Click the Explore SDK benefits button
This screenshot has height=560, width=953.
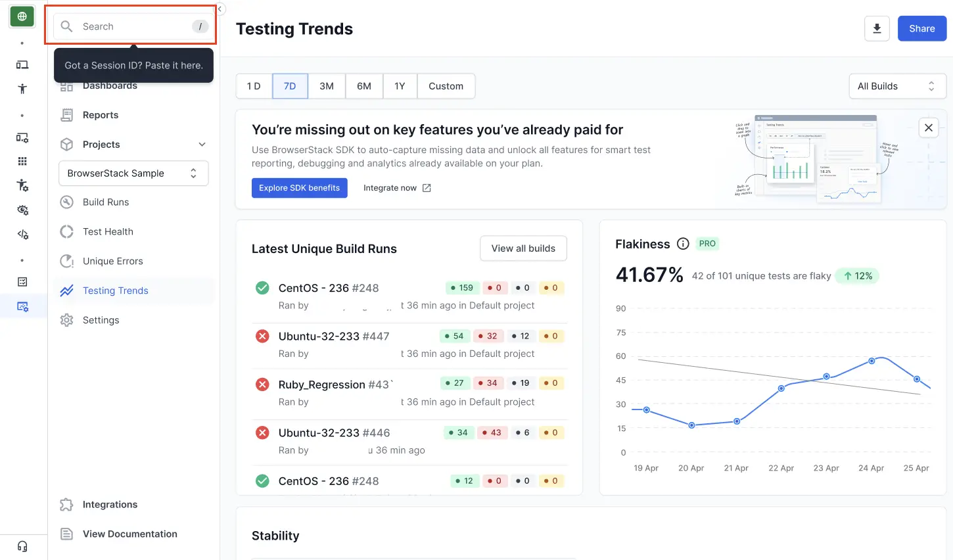[299, 188]
